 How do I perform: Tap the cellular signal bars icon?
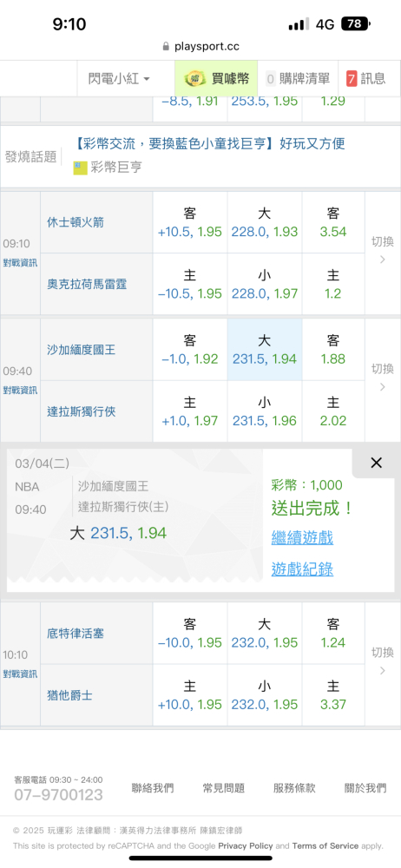point(299,24)
